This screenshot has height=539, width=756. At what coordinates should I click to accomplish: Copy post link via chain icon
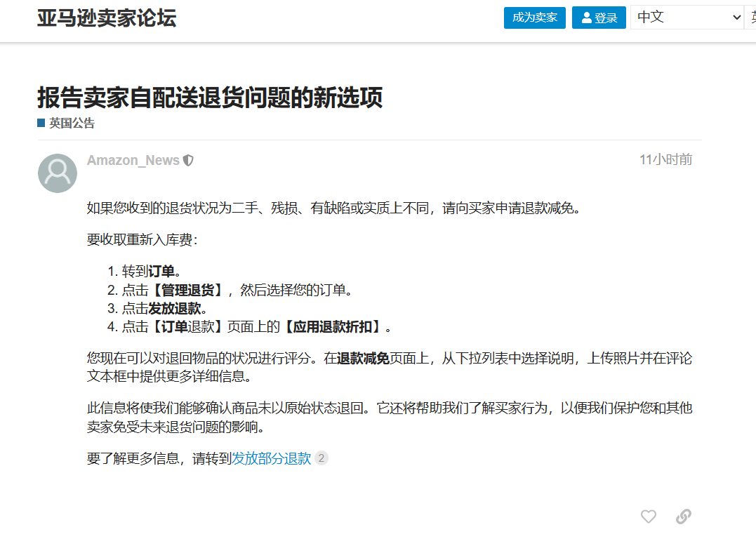click(684, 517)
